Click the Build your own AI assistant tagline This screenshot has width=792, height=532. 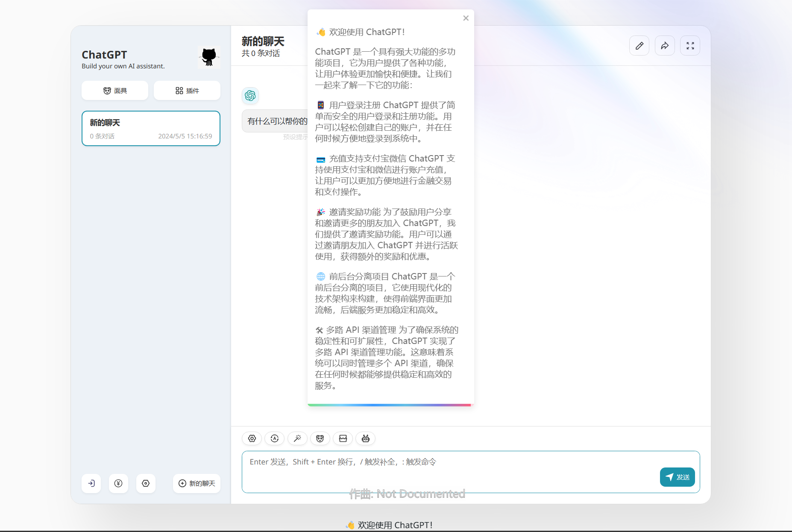tap(123, 66)
